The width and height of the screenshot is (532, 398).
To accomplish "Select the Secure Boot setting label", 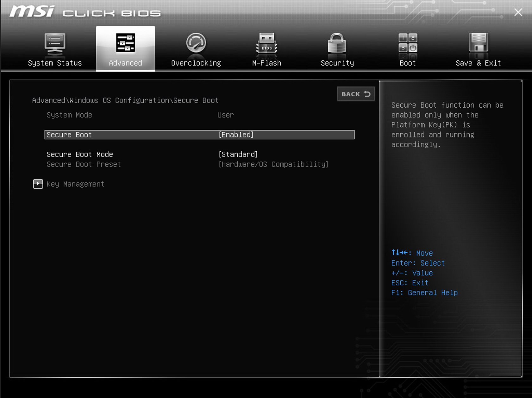I will (x=69, y=135).
